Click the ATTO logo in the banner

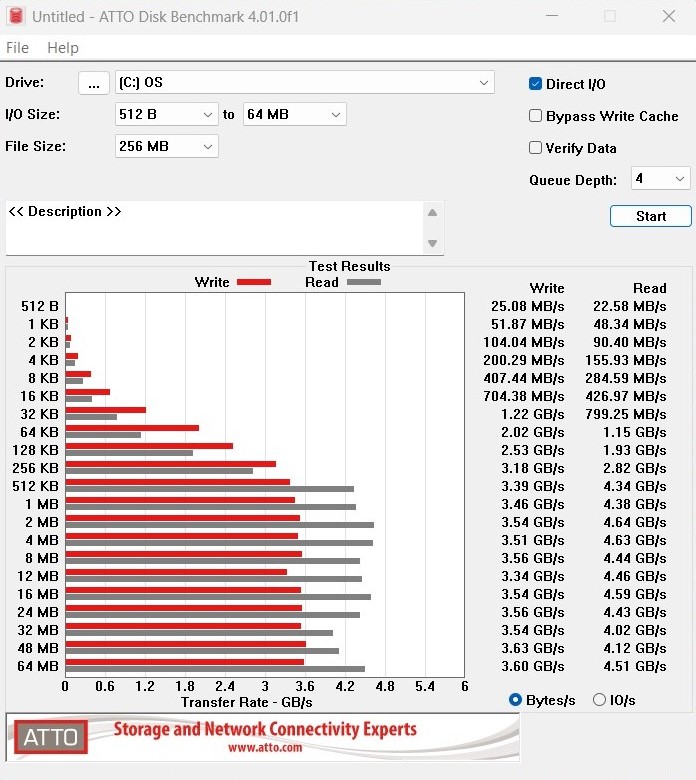tap(51, 737)
